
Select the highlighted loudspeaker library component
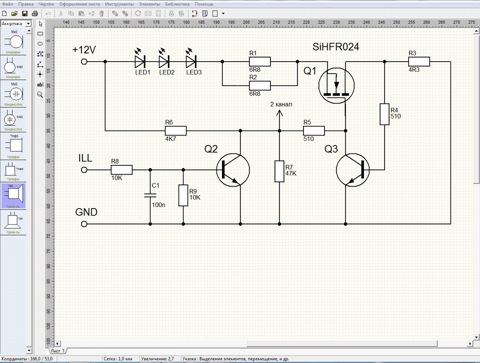tap(14, 195)
